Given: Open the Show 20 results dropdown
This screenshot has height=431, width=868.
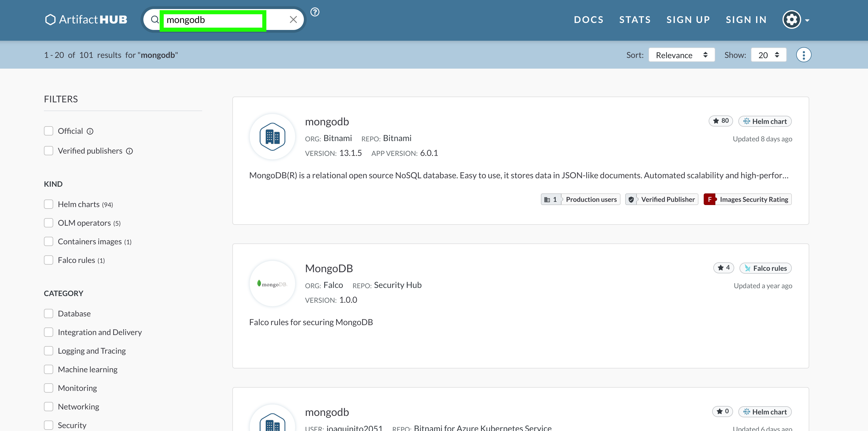Looking at the screenshot, I should pyautogui.click(x=769, y=55).
